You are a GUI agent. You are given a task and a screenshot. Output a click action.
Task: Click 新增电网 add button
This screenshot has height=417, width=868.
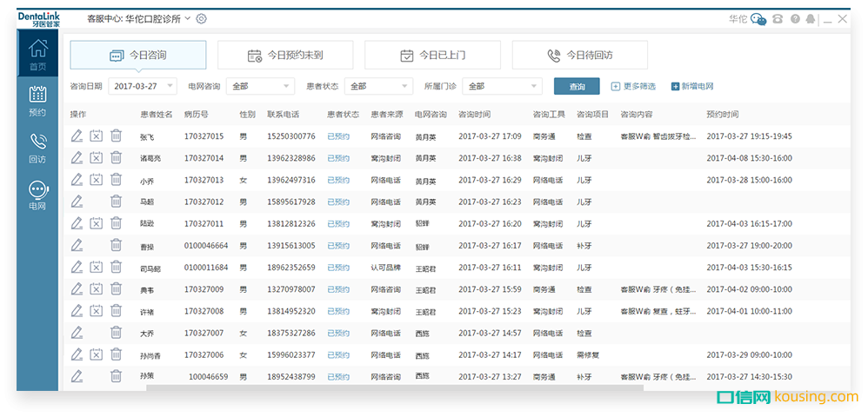click(692, 86)
